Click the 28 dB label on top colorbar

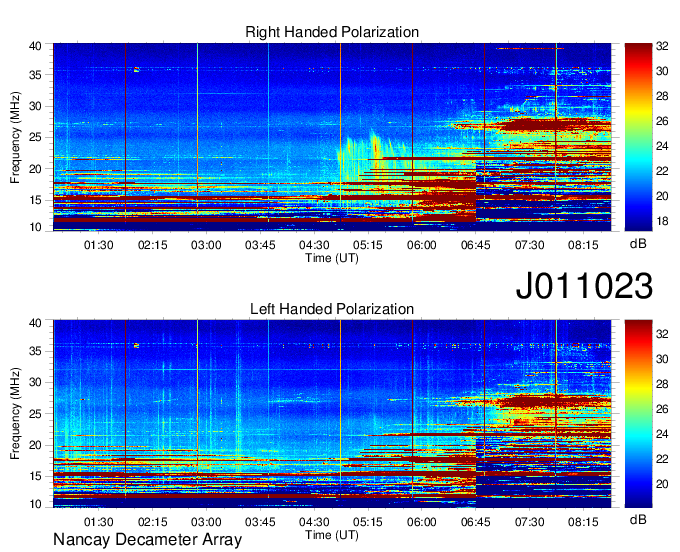(662, 96)
